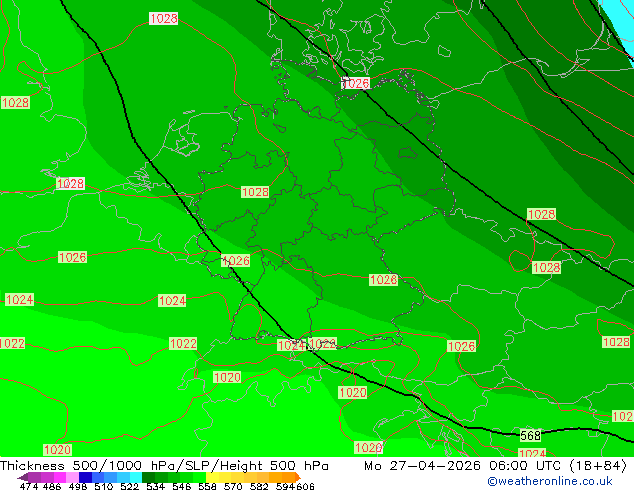The image size is (634, 490).
Task: Click the legend value 522
Action: (129, 486)
